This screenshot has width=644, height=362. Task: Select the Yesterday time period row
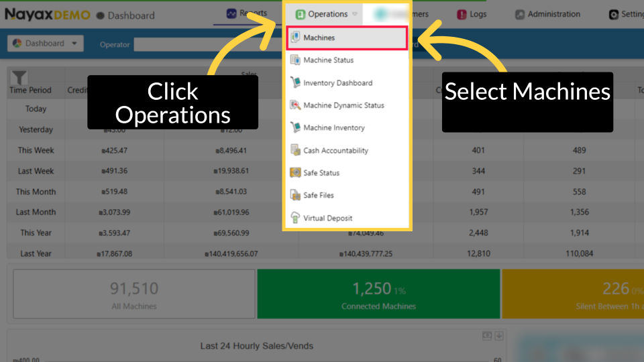tap(36, 129)
